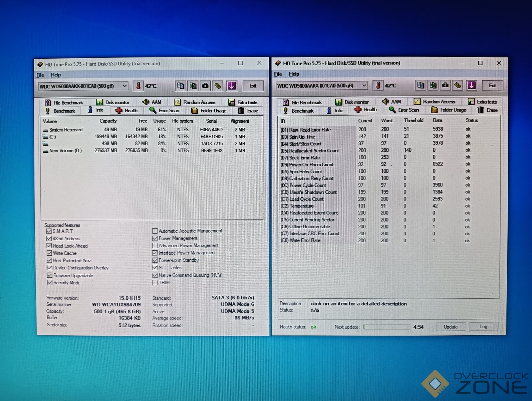The image size is (532, 401).
Task: Select Reallocated Sector Count row
Action: click(388, 150)
